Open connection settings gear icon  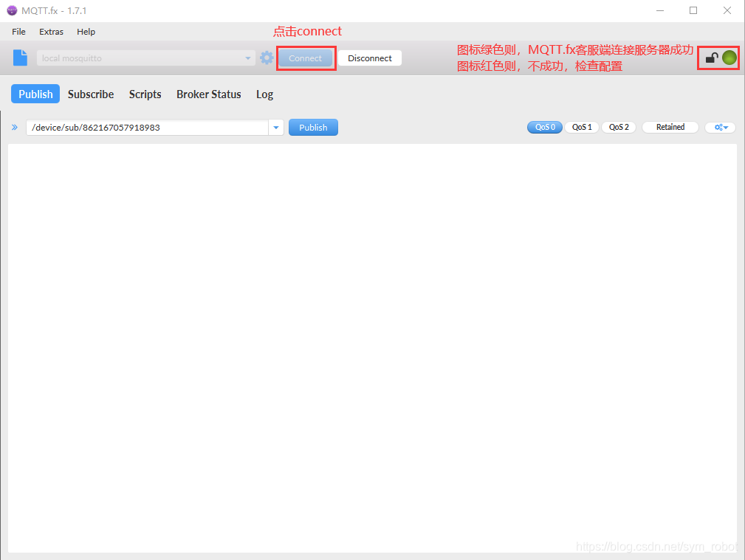coord(267,58)
